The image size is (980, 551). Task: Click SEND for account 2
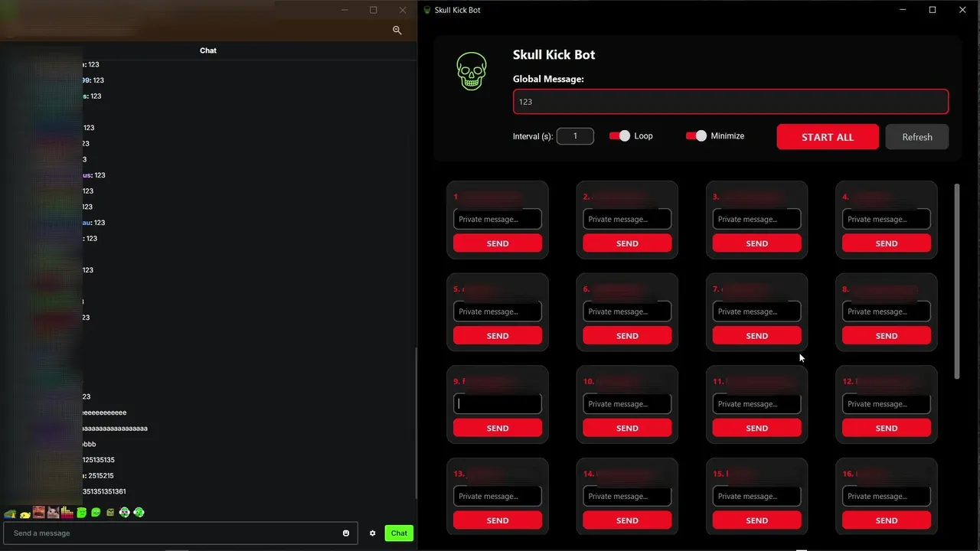tap(627, 243)
